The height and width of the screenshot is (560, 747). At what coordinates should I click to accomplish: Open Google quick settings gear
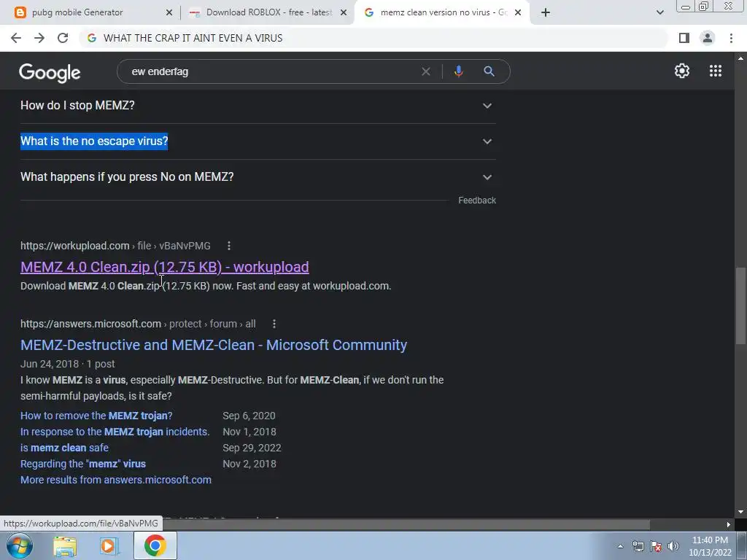682,71
